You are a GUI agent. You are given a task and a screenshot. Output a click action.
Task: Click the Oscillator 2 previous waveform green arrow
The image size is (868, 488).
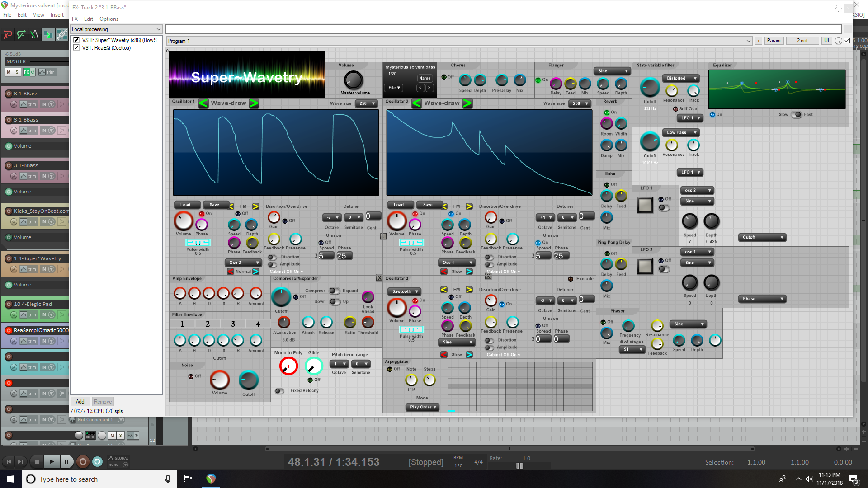[x=417, y=103]
